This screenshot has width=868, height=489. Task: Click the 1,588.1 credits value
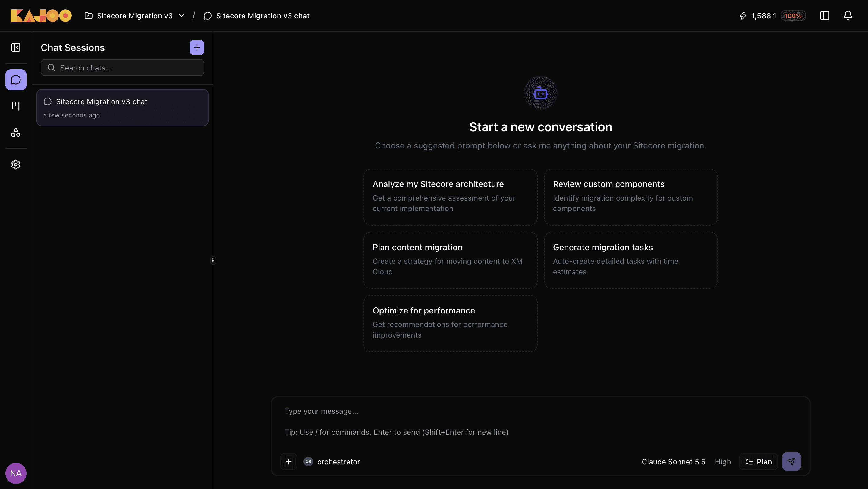[x=763, y=16]
